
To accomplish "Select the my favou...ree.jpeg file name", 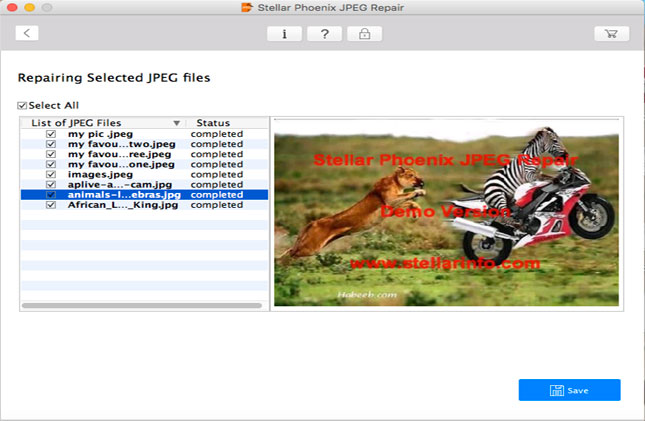I will point(119,154).
